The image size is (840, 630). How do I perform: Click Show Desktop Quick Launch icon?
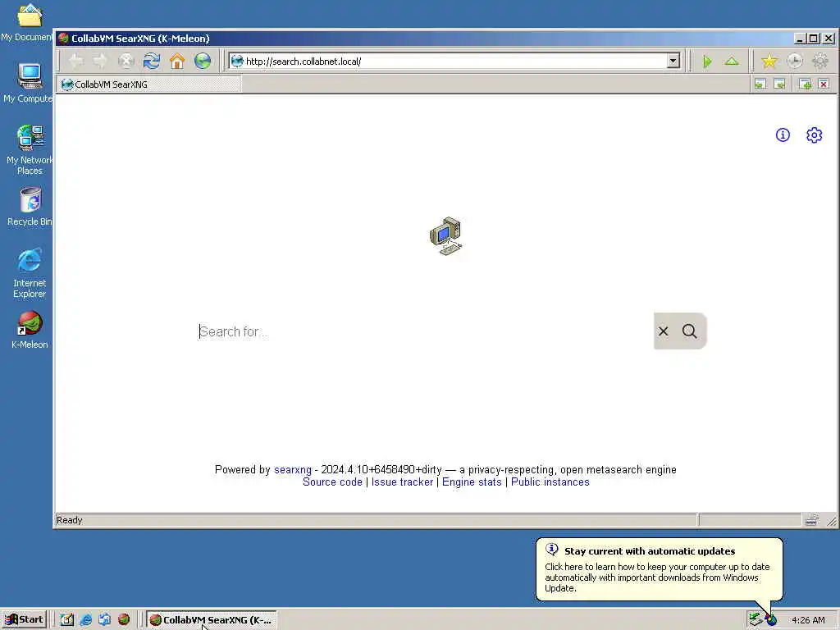pyautogui.click(x=67, y=620)
